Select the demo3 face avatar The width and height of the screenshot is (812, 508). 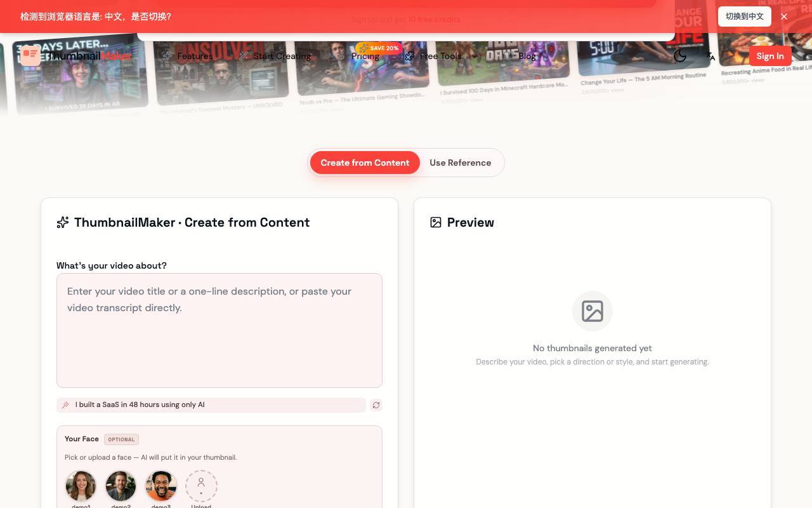[x=160, y=486]
